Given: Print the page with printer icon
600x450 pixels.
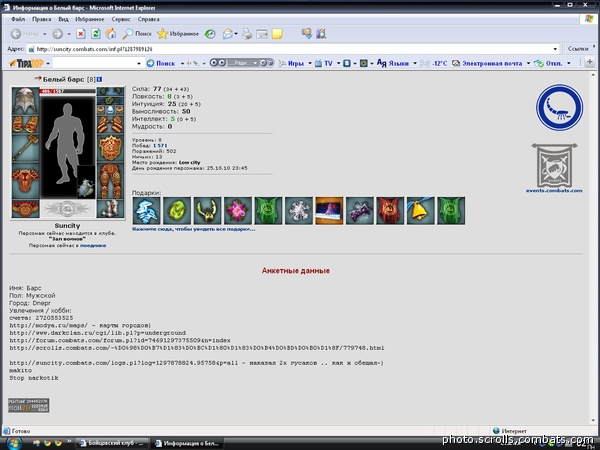Looking at the screenshot, I should 247,34.
